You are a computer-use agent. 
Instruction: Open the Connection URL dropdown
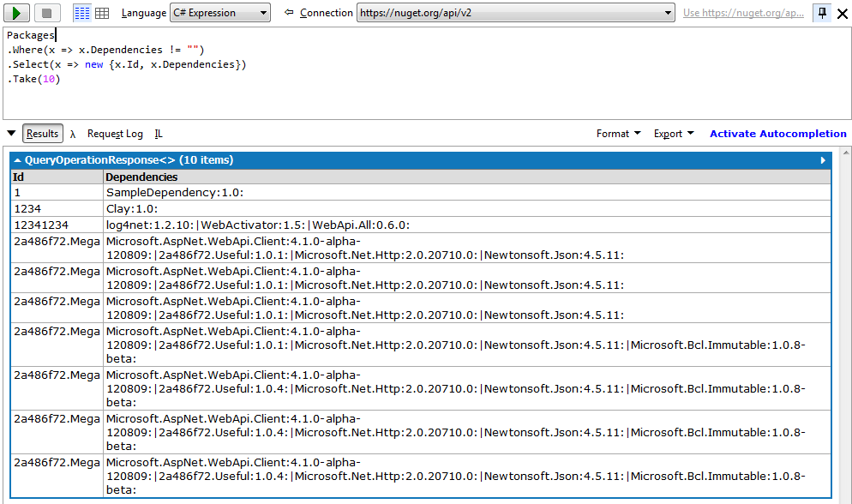click(x=516, y=13)
